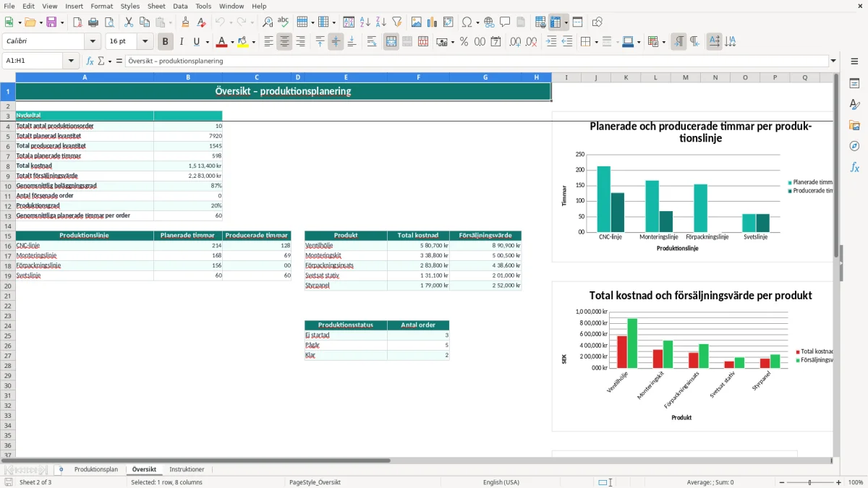868x488 pixels.
Task: Open the File menu
Action: coord(9,6)
